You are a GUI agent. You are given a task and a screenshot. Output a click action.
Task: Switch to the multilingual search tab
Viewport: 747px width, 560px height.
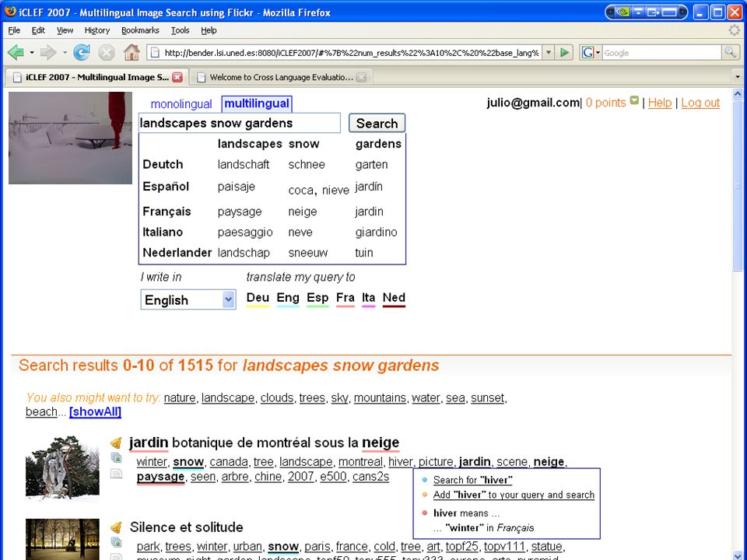click(x=257, y=103)
